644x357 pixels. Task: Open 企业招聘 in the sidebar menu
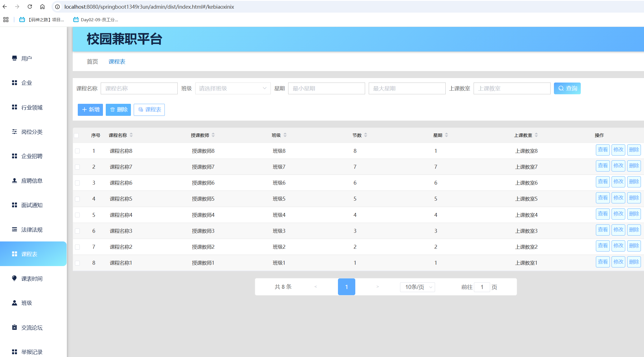tap(32, 156)
